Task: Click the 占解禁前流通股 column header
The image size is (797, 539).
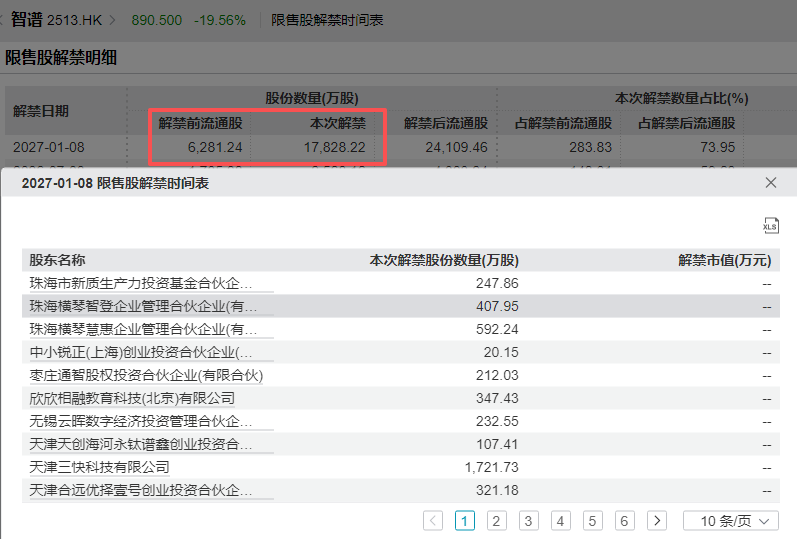Action: (563, 123)
